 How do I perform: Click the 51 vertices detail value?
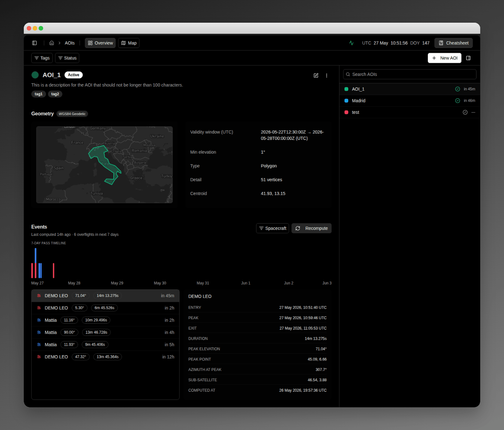271,180
